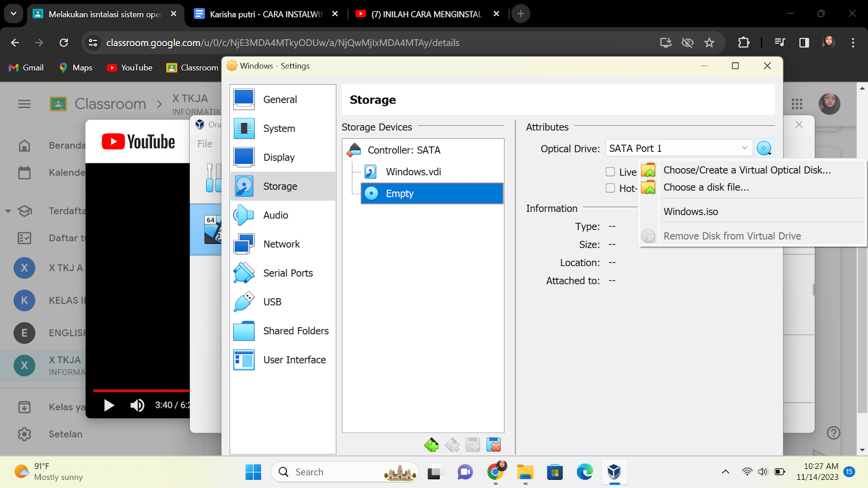Click the red YouTube progress bar
Viewport: 868px width, 488px height.
click(142, 390)
